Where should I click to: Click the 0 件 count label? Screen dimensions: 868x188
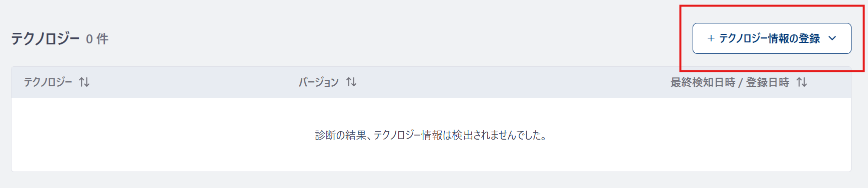pos(97,39)
